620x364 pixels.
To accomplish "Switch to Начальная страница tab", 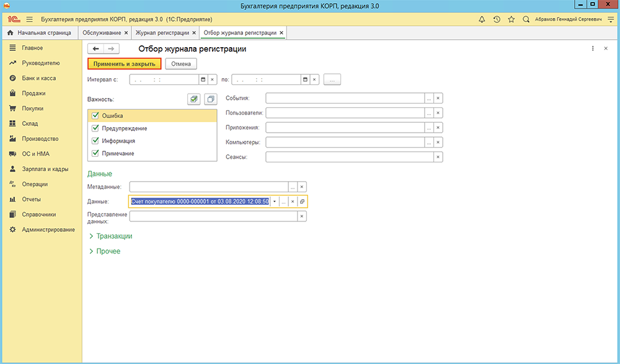I will pos(39,33).
